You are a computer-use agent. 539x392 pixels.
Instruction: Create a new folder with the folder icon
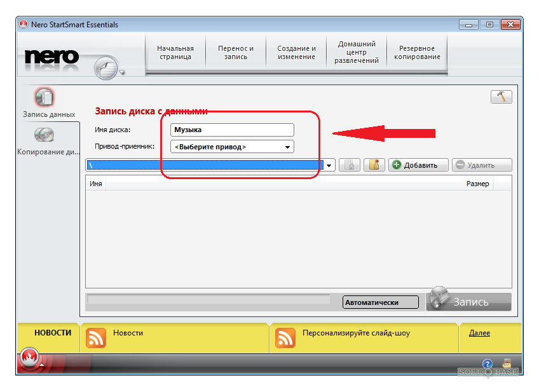pos(374,165)
